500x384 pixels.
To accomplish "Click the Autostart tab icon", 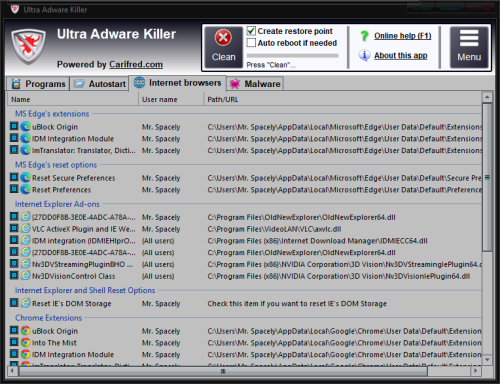I will [79, 84].
